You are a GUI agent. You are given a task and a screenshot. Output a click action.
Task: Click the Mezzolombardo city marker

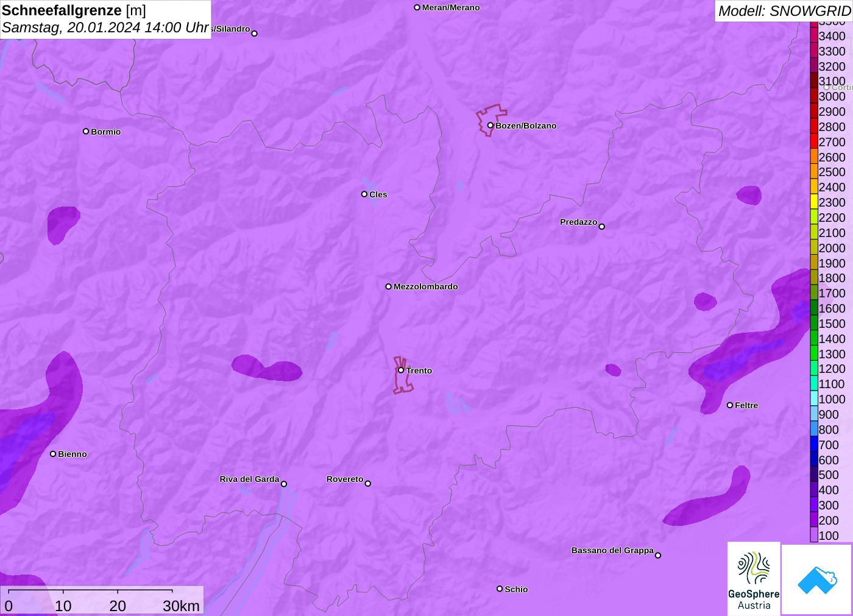[389, 286]
